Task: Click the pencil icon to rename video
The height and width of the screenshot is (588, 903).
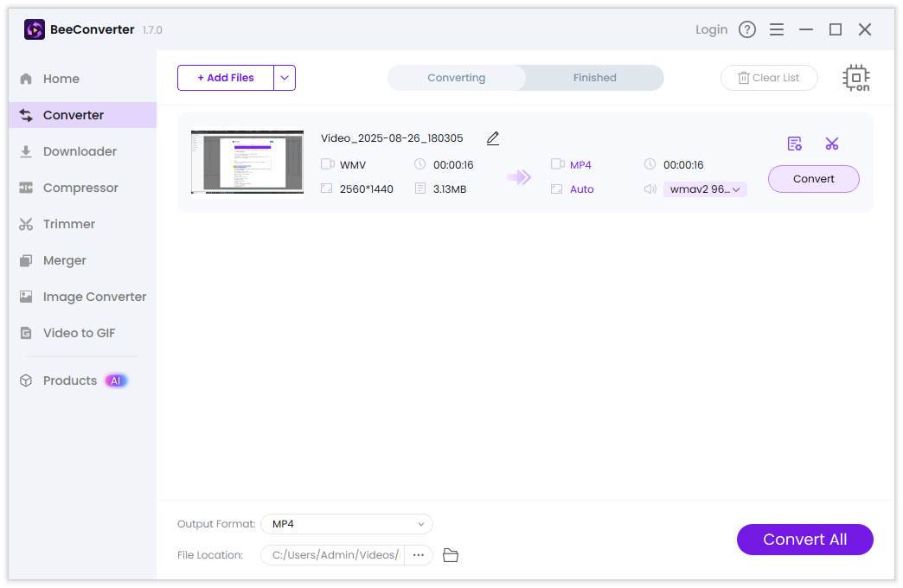Action: (493, 138)
